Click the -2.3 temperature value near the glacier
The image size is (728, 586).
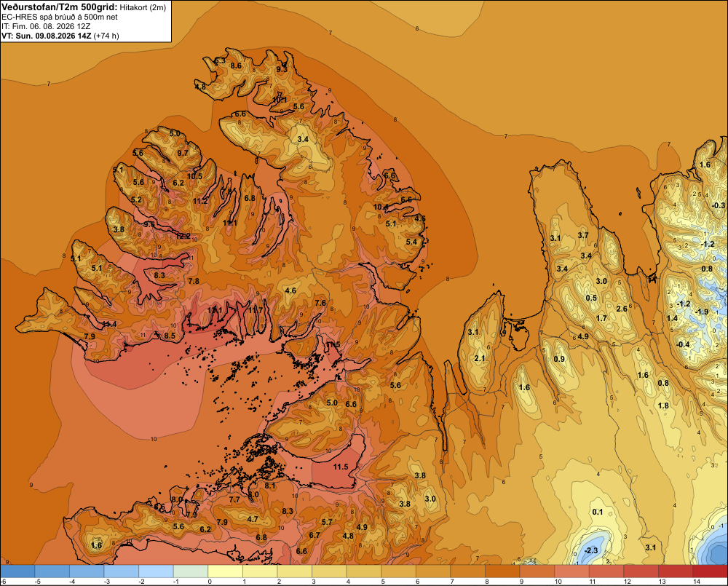pyautogui.click(x=591, y=550)
